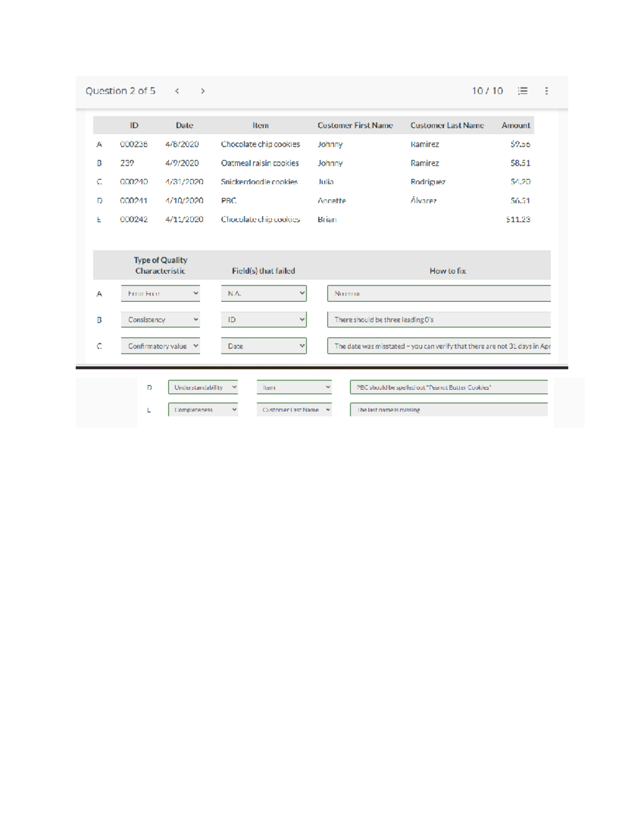The image size is (644, 834).
Task: Open the three-dot more options menu
Action: (x=546, y=91)
